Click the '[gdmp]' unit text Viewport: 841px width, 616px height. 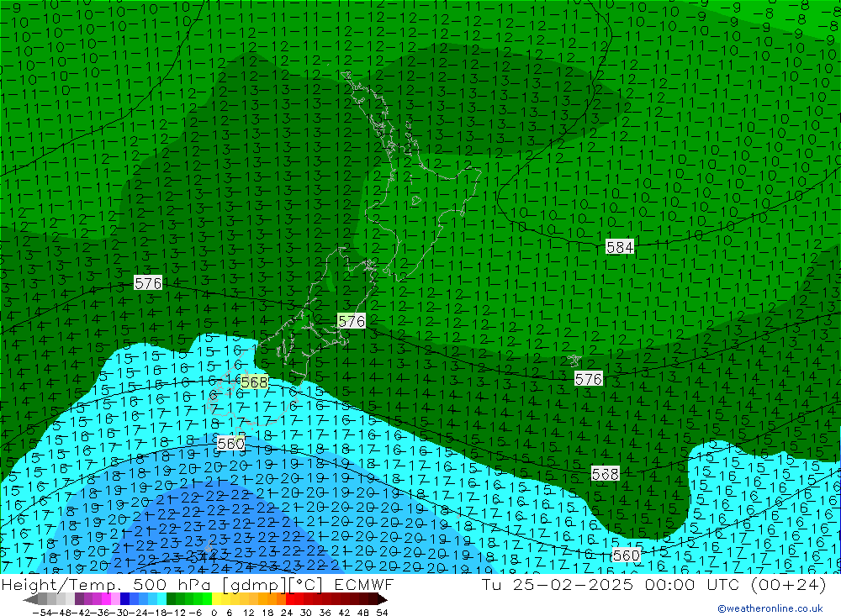[x=254, y=585]
